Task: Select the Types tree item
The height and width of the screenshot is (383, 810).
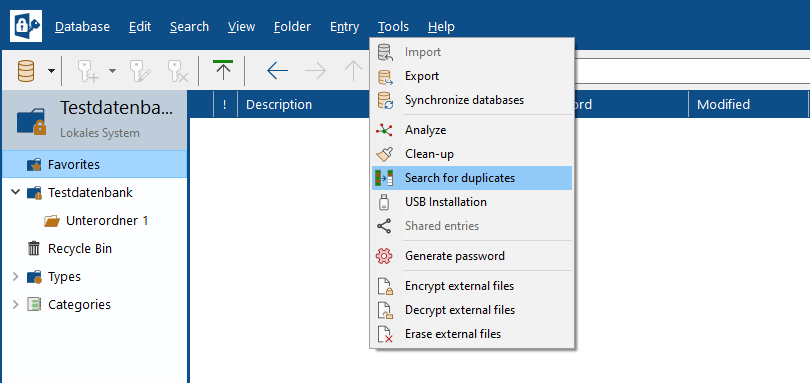Action: pyautogui.click(x=64, y=277)
